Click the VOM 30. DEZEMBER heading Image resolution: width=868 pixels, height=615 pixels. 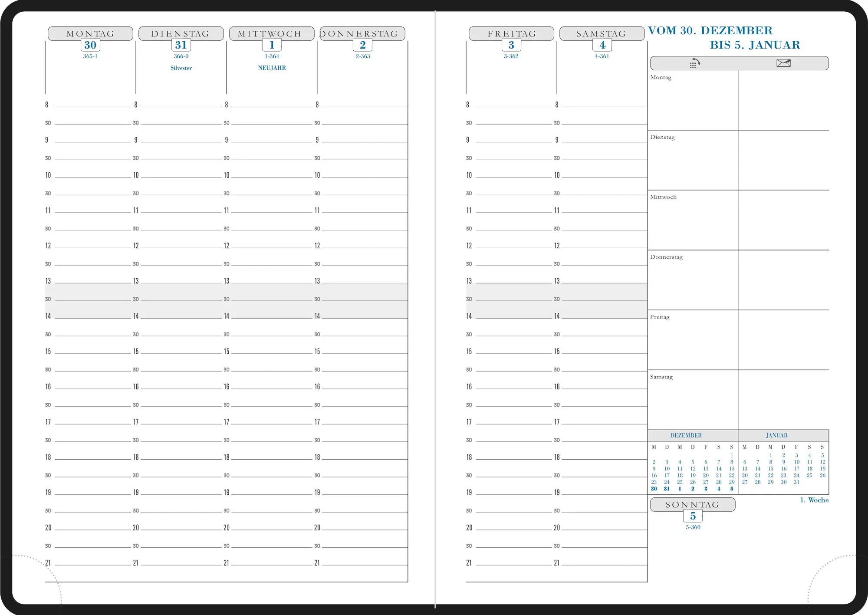click(x=710, y=30)
